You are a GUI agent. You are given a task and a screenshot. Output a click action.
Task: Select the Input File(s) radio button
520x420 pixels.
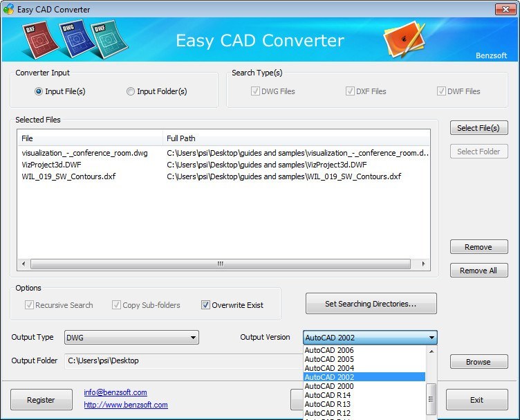click(39, 91)
